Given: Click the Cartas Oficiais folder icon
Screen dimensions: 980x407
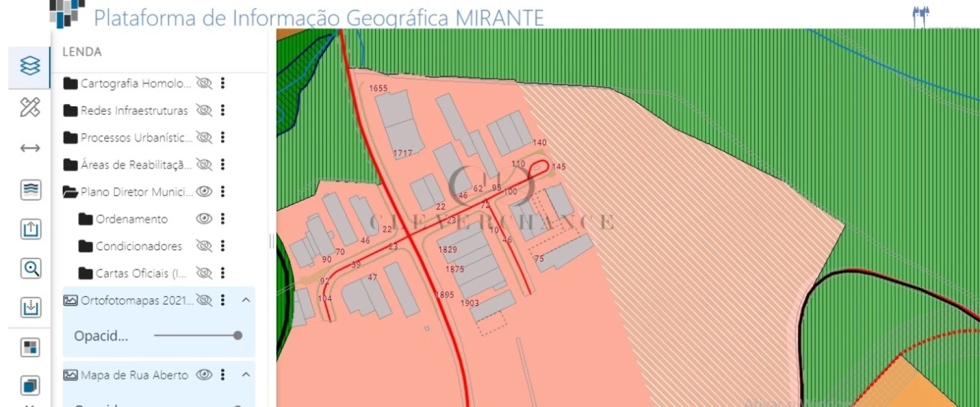Looking at the screenshot, I should point(85,273).
